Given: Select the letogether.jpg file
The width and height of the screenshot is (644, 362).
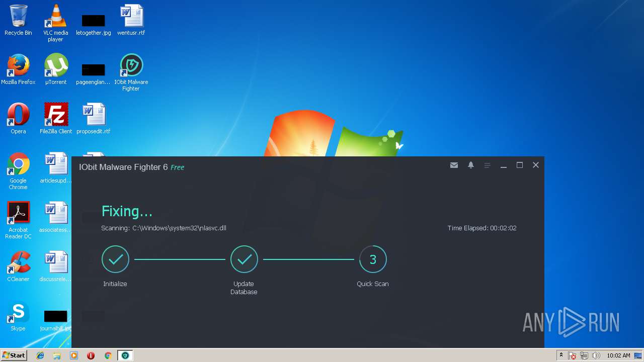Looking at the screenshot, I should click(93, 24).
